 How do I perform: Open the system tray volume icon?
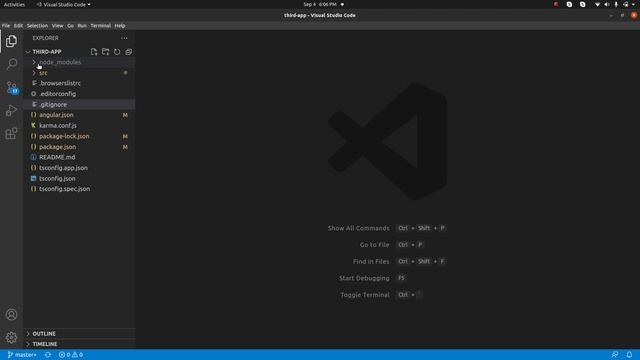pos(607,4)
